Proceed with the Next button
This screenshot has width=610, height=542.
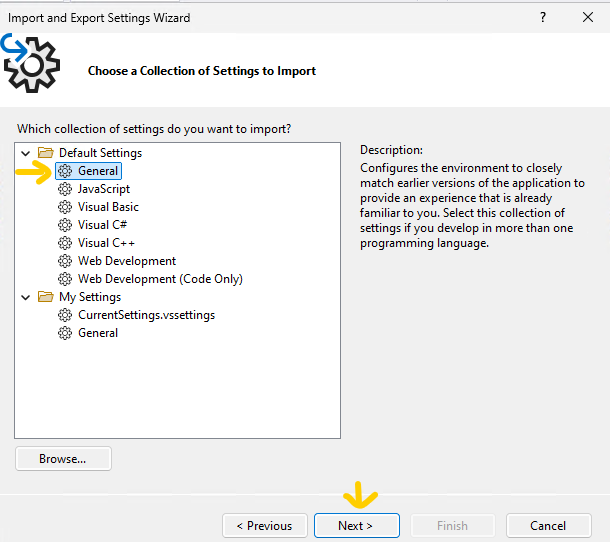[x=356, y=526]
